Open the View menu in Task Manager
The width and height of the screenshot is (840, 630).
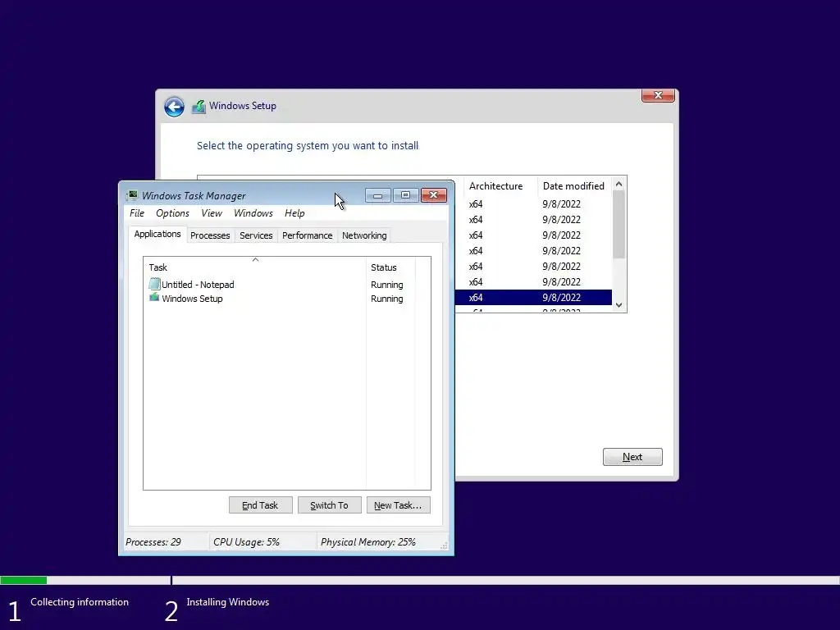212,213
